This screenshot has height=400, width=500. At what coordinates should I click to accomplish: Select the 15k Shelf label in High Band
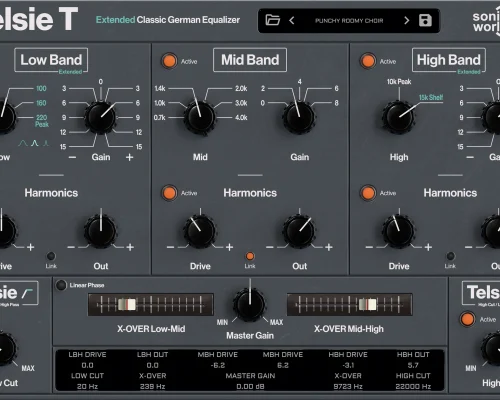[x=431, y=97]
